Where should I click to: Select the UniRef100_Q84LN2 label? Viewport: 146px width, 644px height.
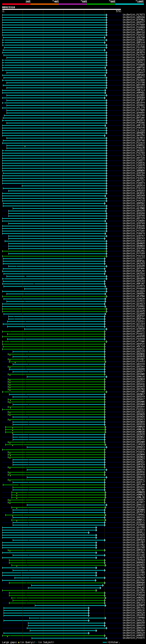tap(134, 588)
